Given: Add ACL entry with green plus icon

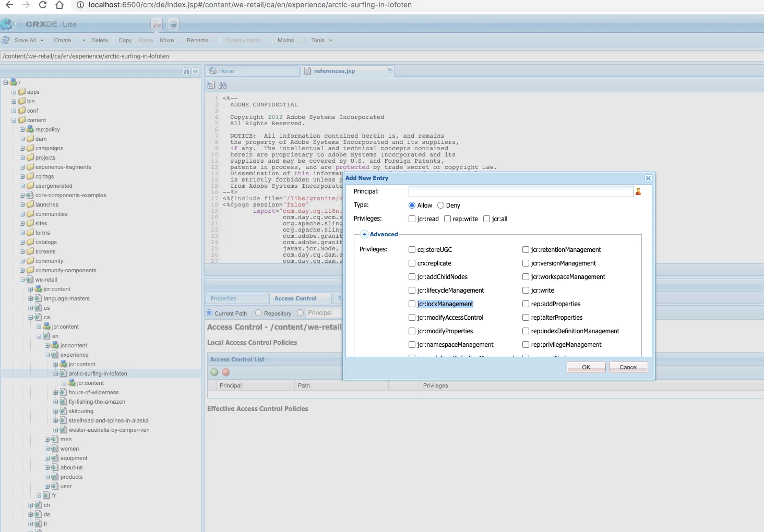Looking at the screenshot, I should (214, 372).
